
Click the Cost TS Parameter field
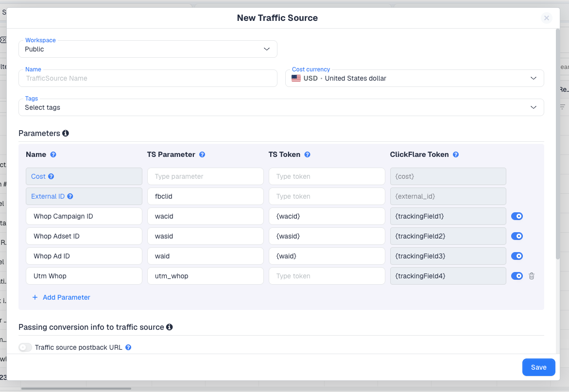(x=206, y=176)
